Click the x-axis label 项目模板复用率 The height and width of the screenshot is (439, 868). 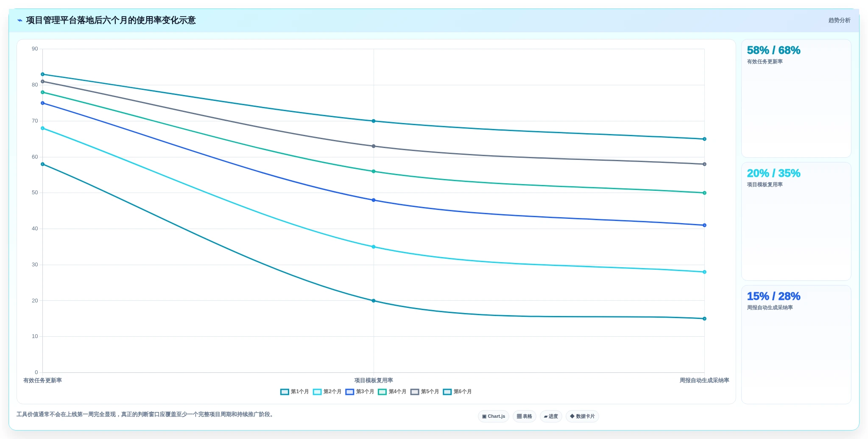click(374, 380)
